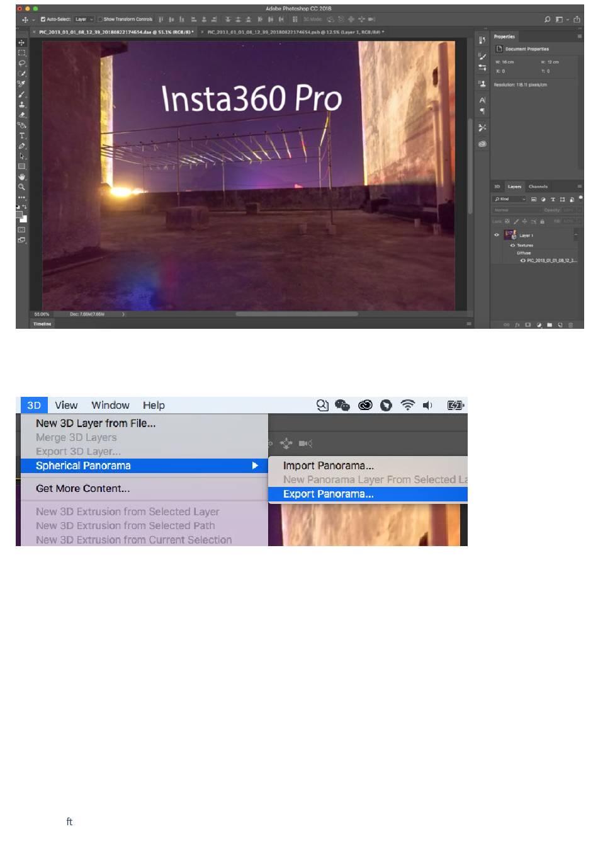This screenshot has height=868, width=598.
Task: Switch to the Channels tab
Action: [x=538, y=186]
